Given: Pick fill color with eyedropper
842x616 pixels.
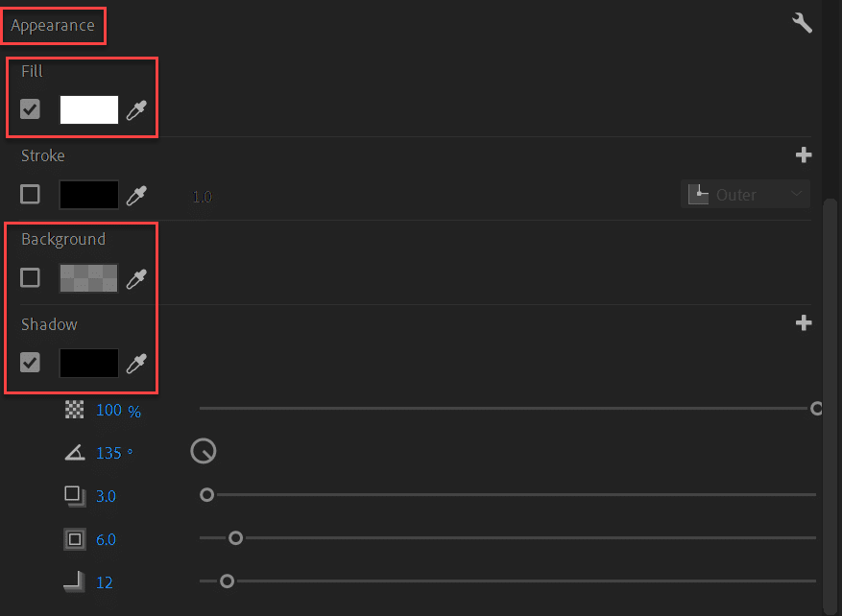Looking at the screenshot, I should tap(136, 110).
